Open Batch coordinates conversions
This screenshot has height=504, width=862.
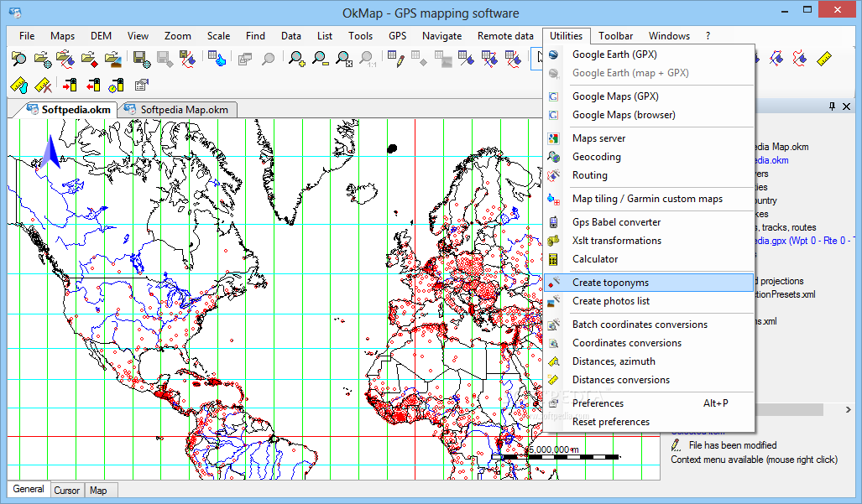(x=649, y=325)
